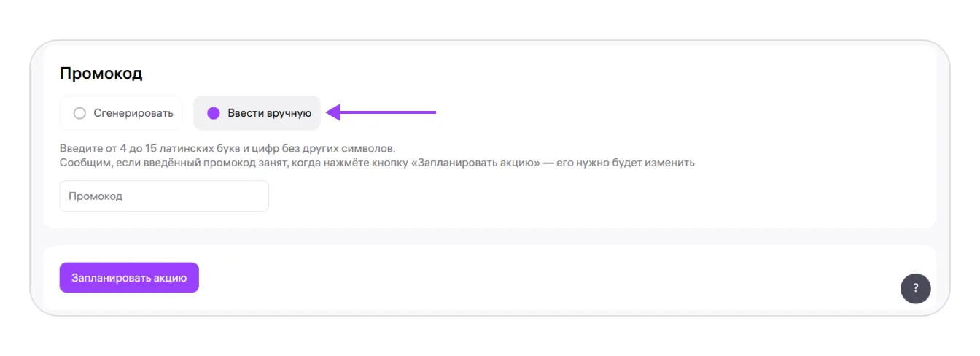Click quoted «Запланировать акцию» in the hint text
The height and width of the screenshot is (356, 980).
pyautogui.click(x=475, y=163)
